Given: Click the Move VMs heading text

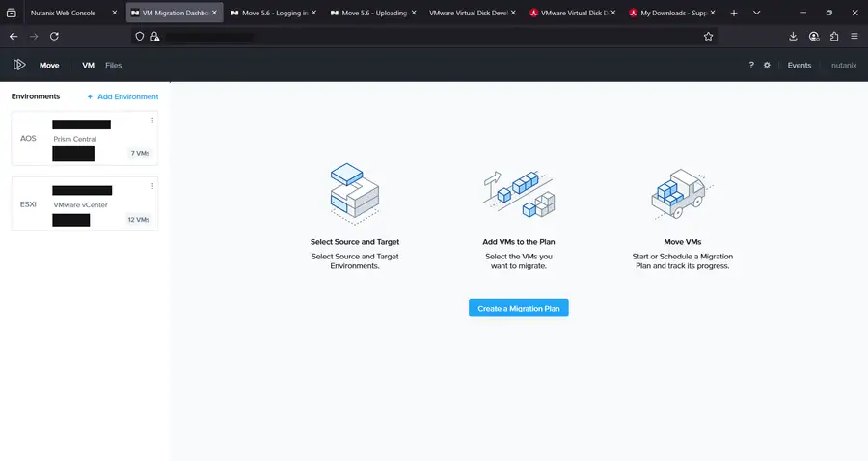Looking at the screenshot, I should pyautogui.click(x=683, y=242).
